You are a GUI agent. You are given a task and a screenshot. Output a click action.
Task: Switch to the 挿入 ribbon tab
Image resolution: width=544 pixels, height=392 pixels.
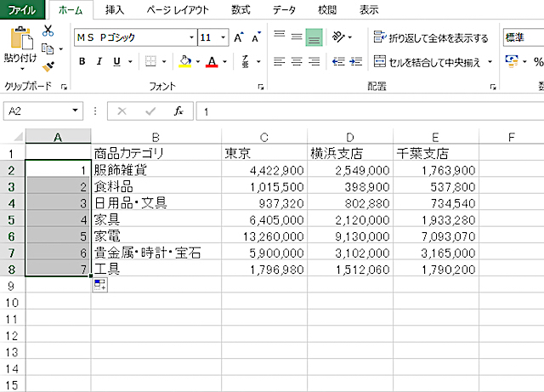[x=113, y=10]
